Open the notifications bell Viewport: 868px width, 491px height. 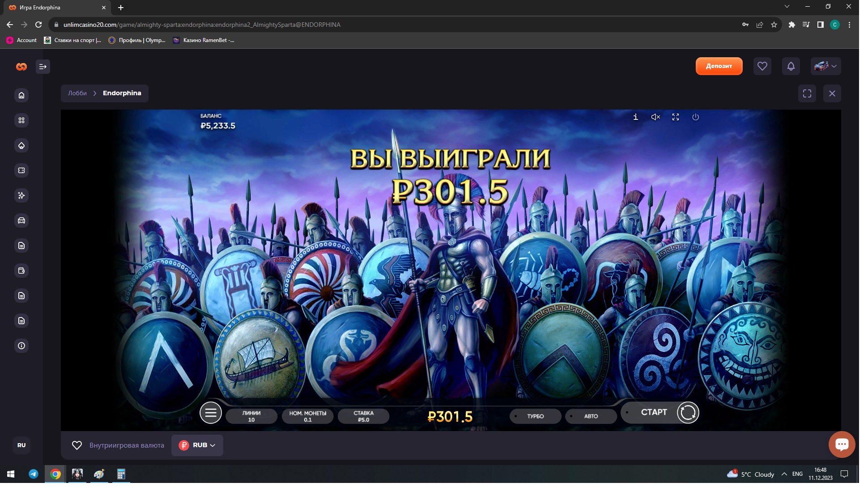pos(791,66)
